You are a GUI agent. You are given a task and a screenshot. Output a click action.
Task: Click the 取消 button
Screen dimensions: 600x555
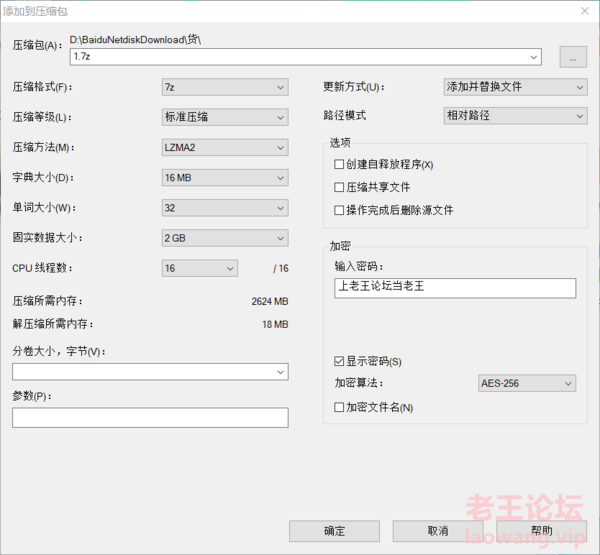click(x=438, y=531)
